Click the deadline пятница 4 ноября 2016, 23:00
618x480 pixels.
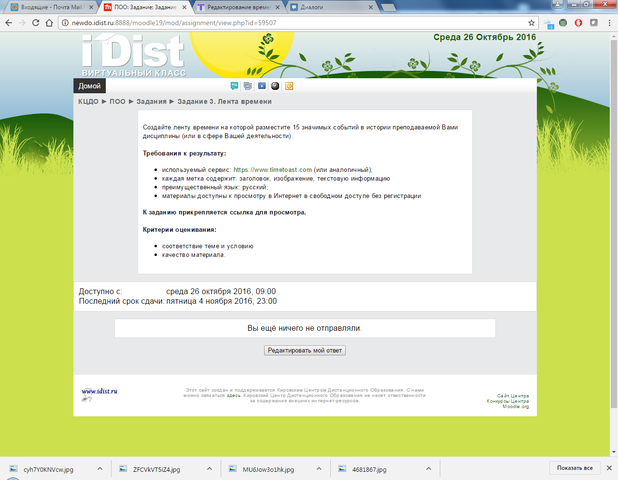click(222, 301)
